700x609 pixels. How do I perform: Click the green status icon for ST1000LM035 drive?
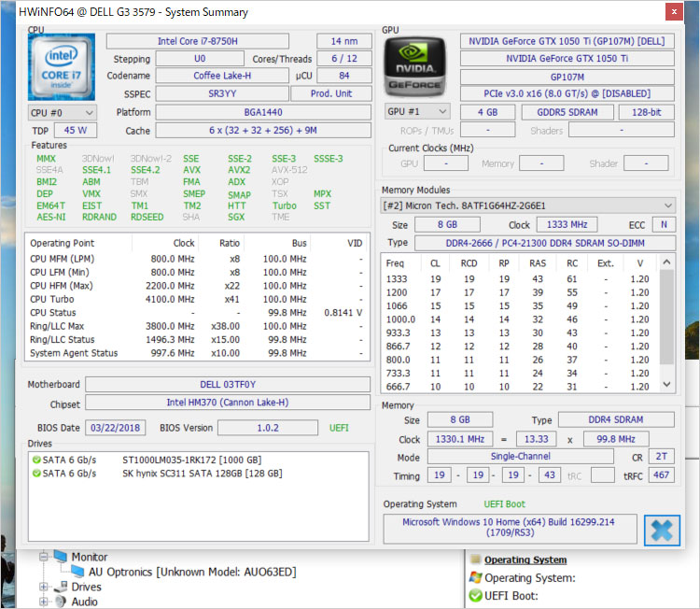pyautogui.click(x=36, y=460)
